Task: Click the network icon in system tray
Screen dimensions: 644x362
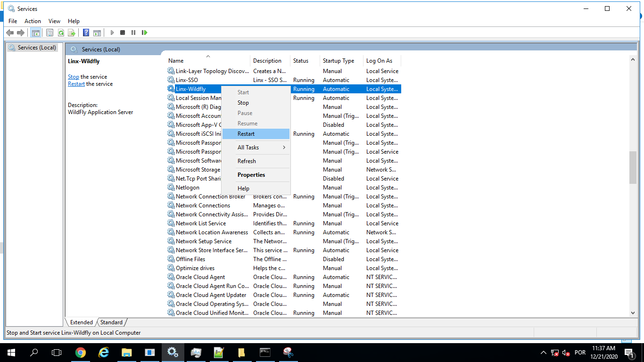Action: pyautogui.click(x=555, y=353)
